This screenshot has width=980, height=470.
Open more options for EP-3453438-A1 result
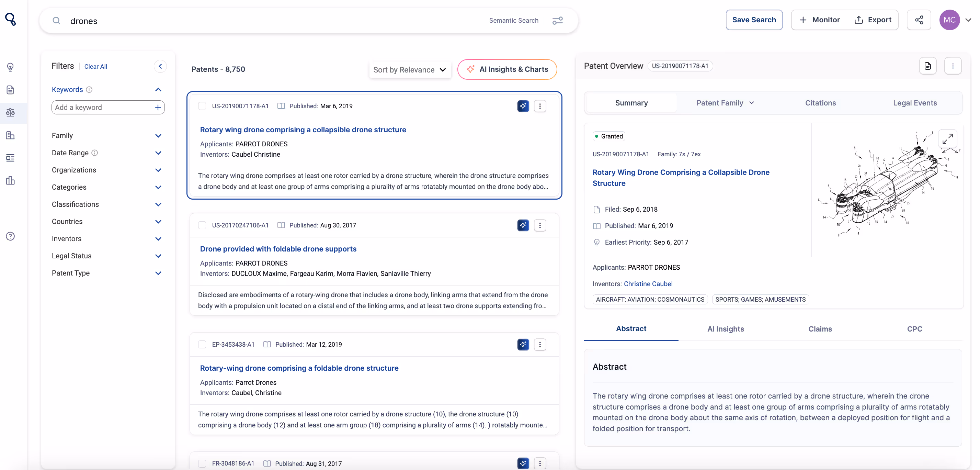pos(540,344)
